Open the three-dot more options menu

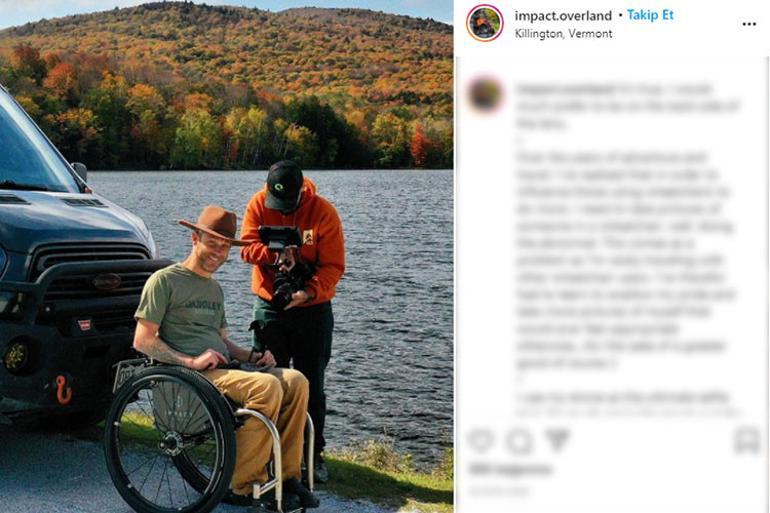tap(749, 24)
